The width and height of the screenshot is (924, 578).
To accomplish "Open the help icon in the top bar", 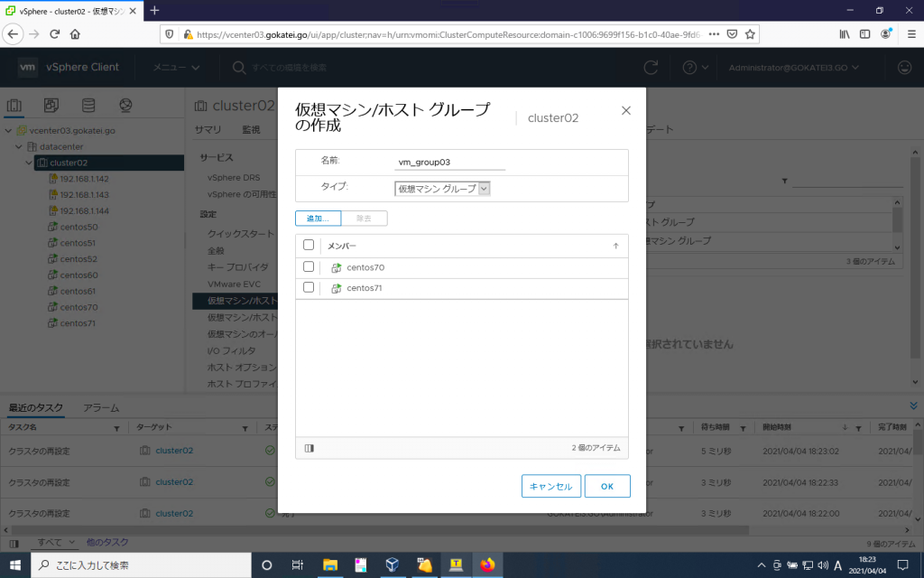I will click(x=690, y=68).
